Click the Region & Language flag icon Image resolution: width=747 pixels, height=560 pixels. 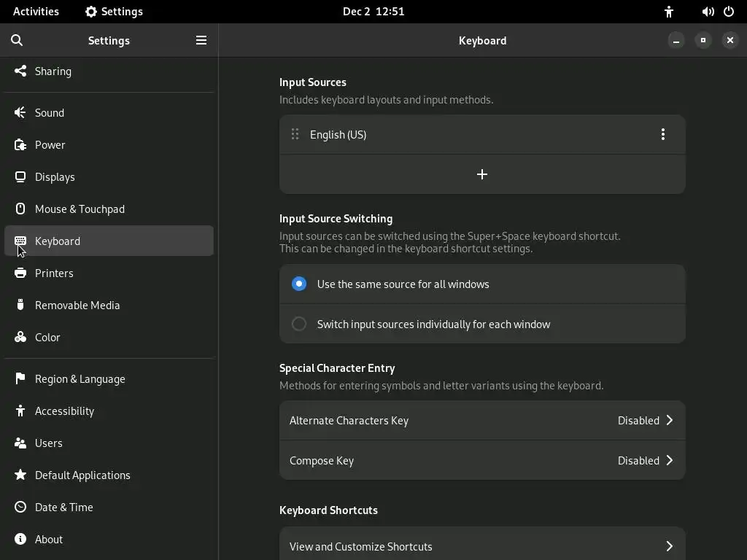(20, 378)
